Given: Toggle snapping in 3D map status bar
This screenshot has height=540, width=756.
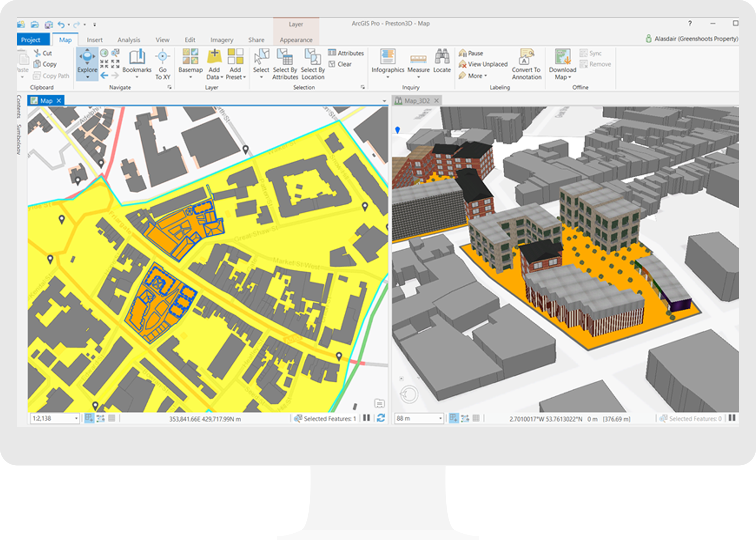Looking at the screenshot, I should tap(454, 418).
